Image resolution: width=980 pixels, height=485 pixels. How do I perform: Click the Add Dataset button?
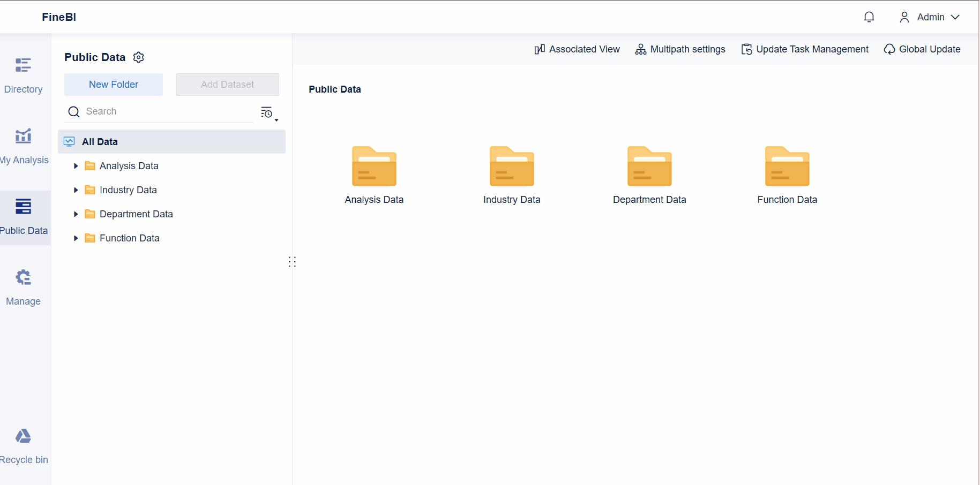[x=227, y=84]
